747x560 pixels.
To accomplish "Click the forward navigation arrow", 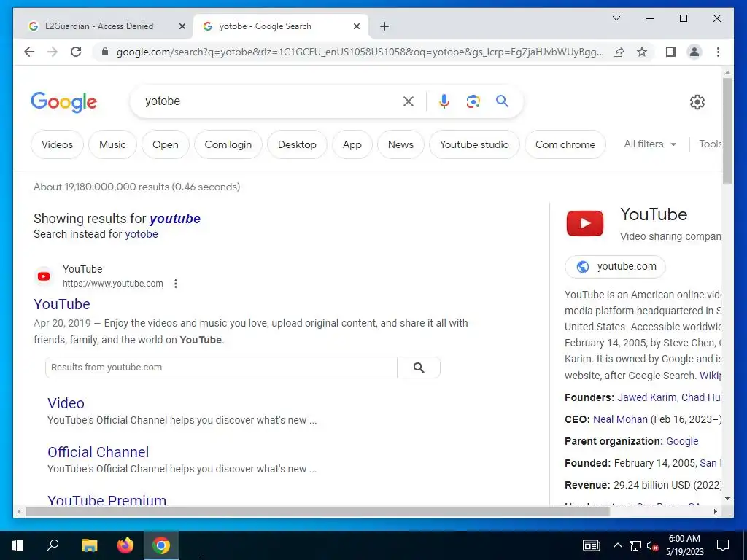I will (53, 52).
